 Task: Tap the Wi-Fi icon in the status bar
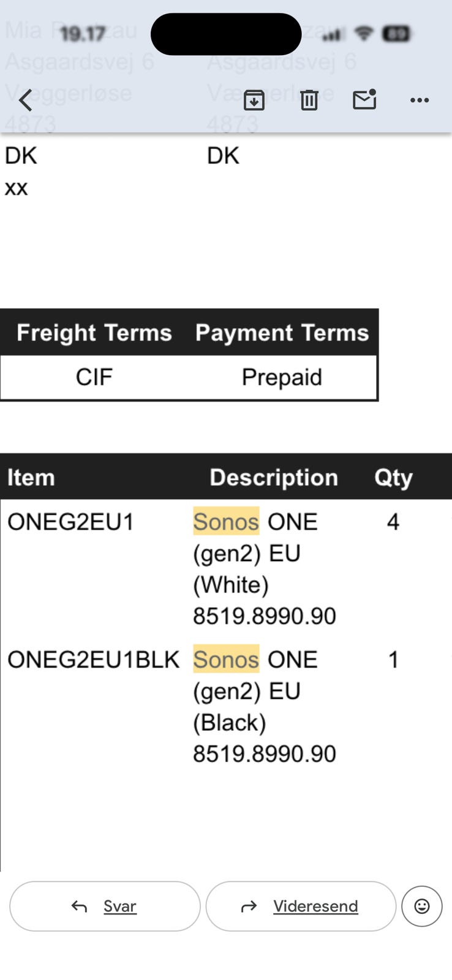[364, 34]
